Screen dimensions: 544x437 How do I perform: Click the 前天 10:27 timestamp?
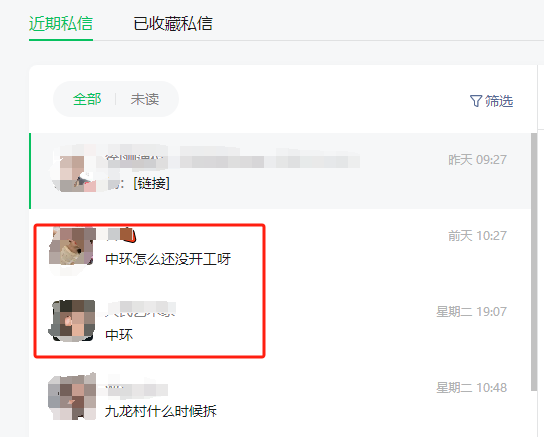477,235
